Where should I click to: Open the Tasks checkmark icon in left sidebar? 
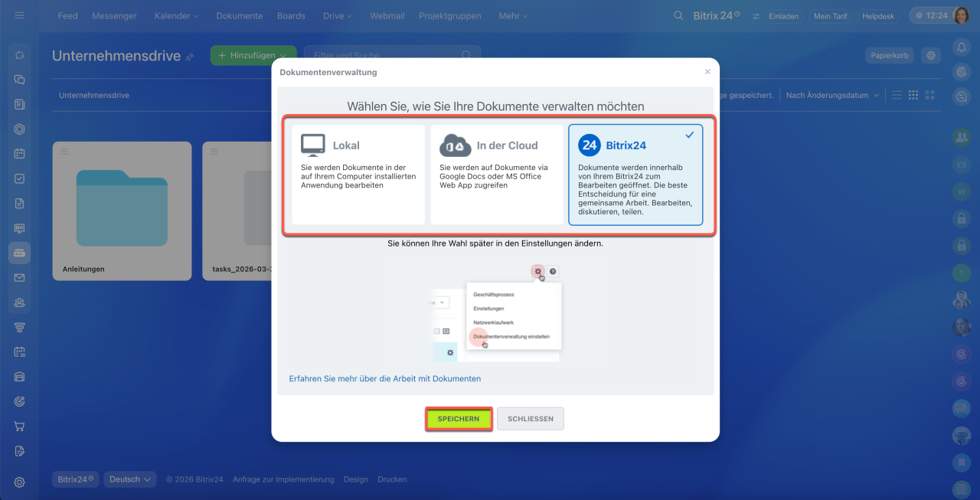[x=20, y=178]
